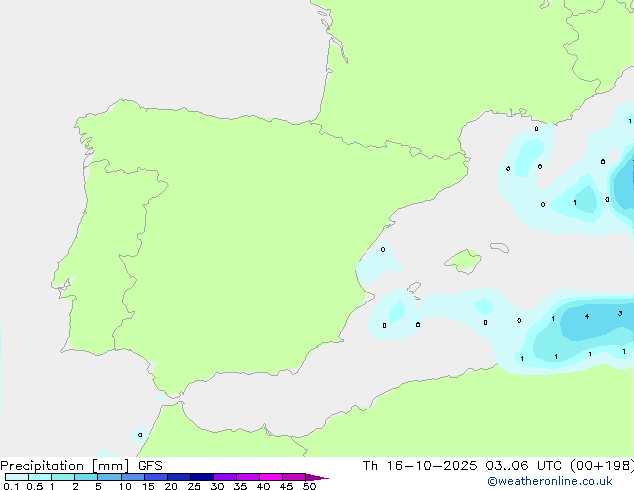Click the legend label '0.1'
The height and width of the screenshot is (490, 634).
pos(11,486)
